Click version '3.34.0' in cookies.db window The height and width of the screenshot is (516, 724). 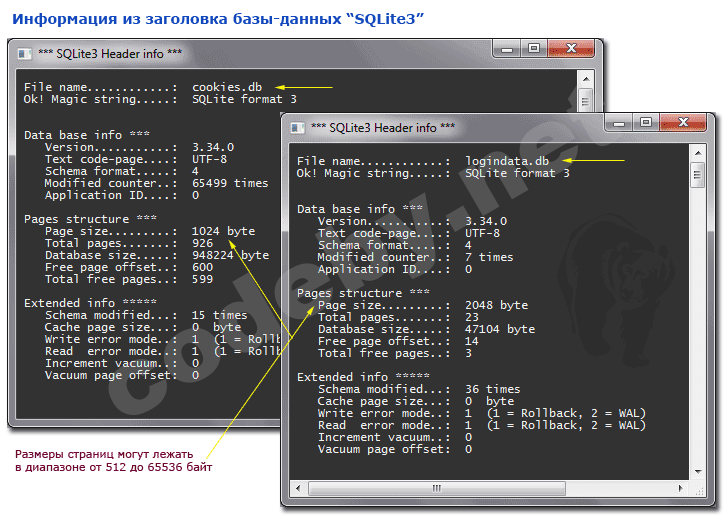[x=213, y=147]
